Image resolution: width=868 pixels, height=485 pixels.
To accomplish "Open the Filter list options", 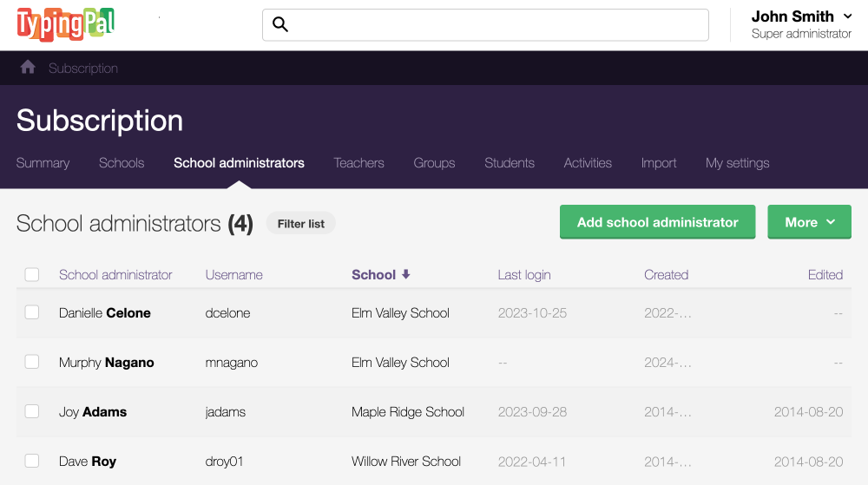I will pyautogui.click(x=300, y=224).
